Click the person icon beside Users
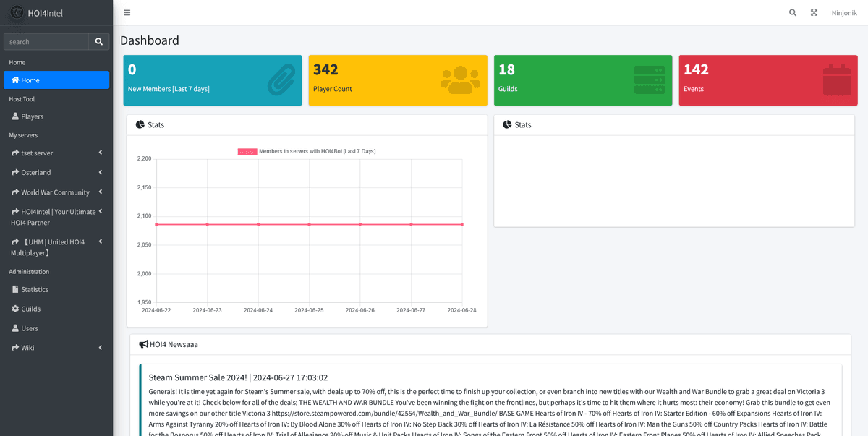The image size is (868, 436). coord(15,328)
